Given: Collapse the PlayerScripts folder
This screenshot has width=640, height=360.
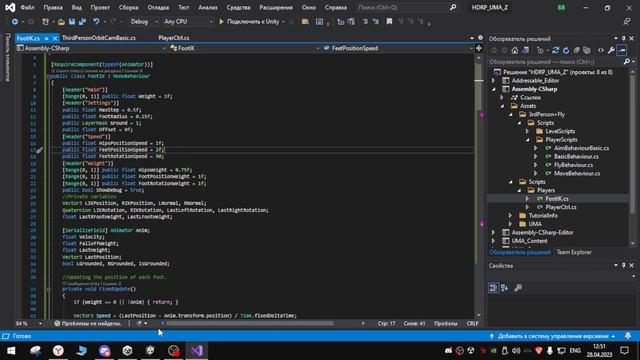Looking at the screenshot, I should [527, 140].
